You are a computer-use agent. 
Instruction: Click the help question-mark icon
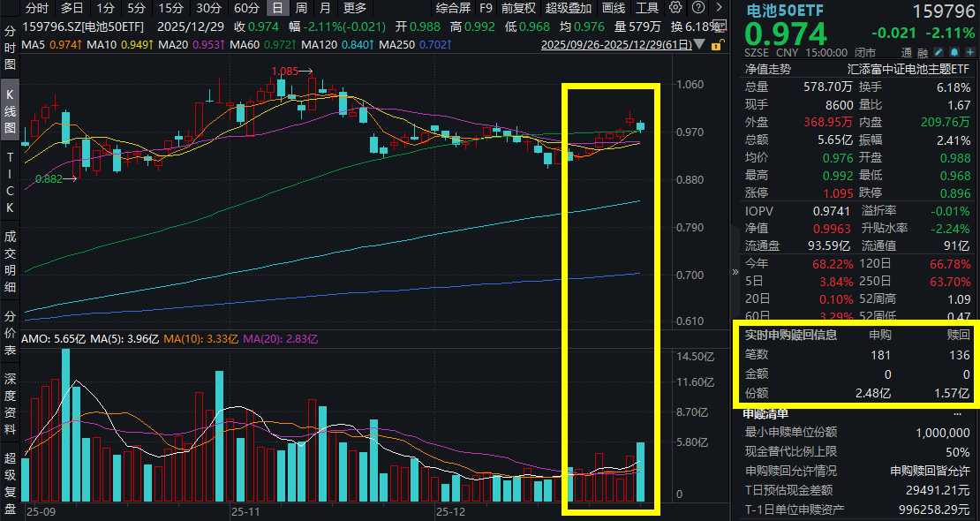click(x=698, y=9)
